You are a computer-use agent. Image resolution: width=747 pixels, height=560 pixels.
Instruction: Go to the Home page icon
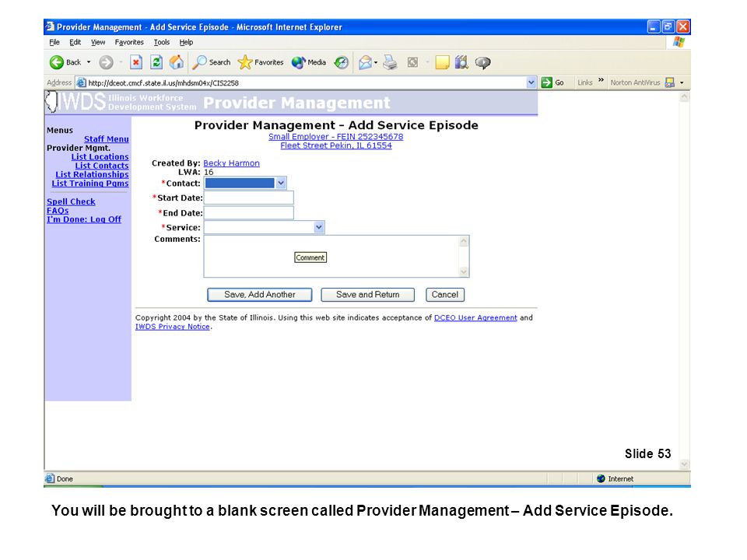point(177,62)
